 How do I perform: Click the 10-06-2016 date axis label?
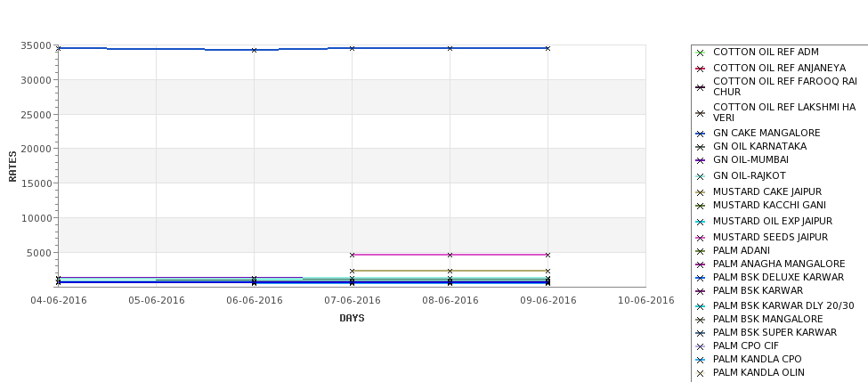point(645,300)
